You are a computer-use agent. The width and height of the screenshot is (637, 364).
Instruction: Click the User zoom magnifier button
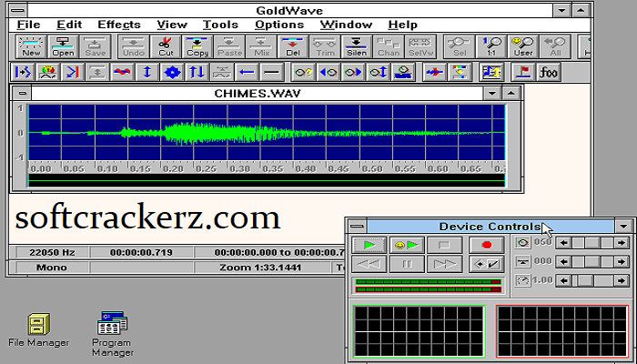(523, 46)
